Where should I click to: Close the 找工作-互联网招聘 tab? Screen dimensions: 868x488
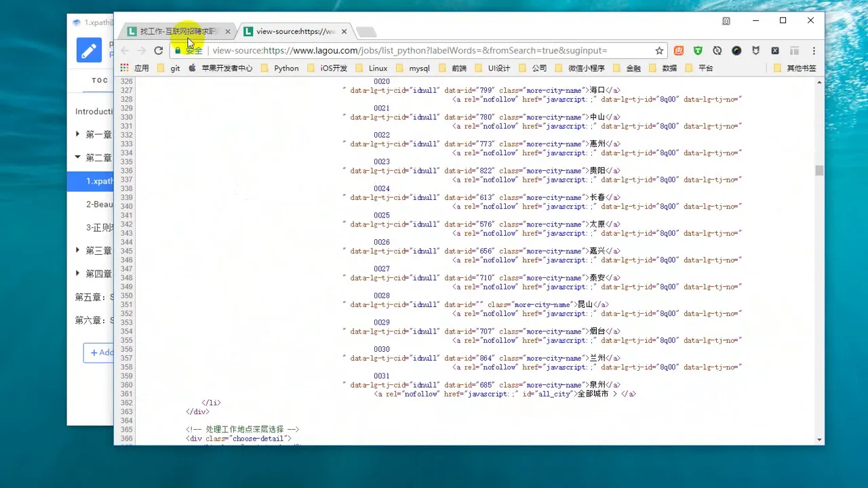(228, 32)
